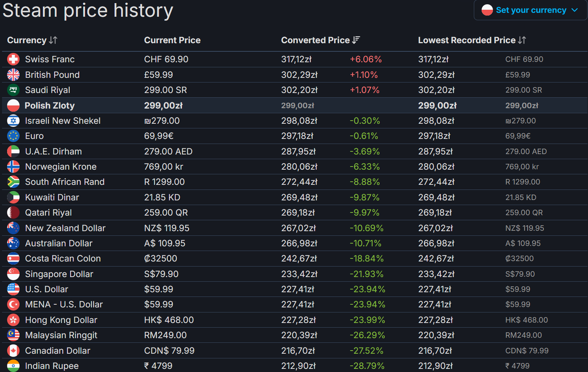The height and width of the screenshot is (372, 588).
Task: Click the 220,39zł converted price
Action: pos(300,335)
